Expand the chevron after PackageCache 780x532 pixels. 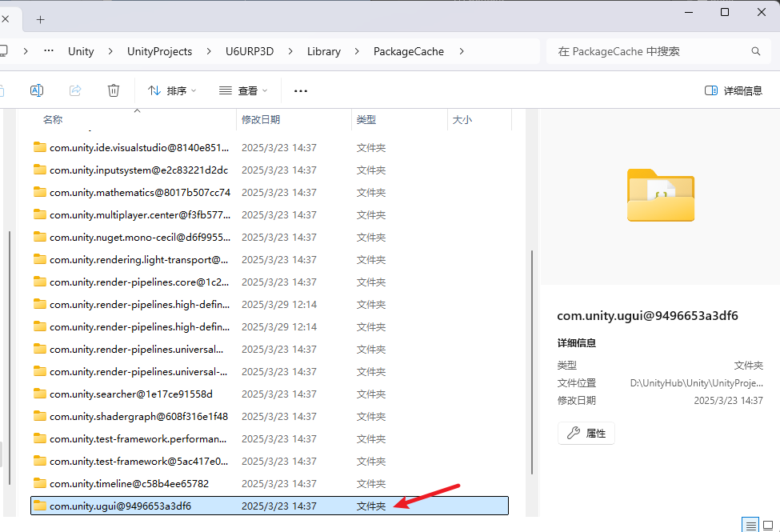click(x=462, y=51)
